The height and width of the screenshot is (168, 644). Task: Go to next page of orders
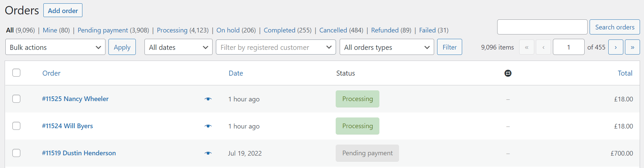(x=616, y=47)
